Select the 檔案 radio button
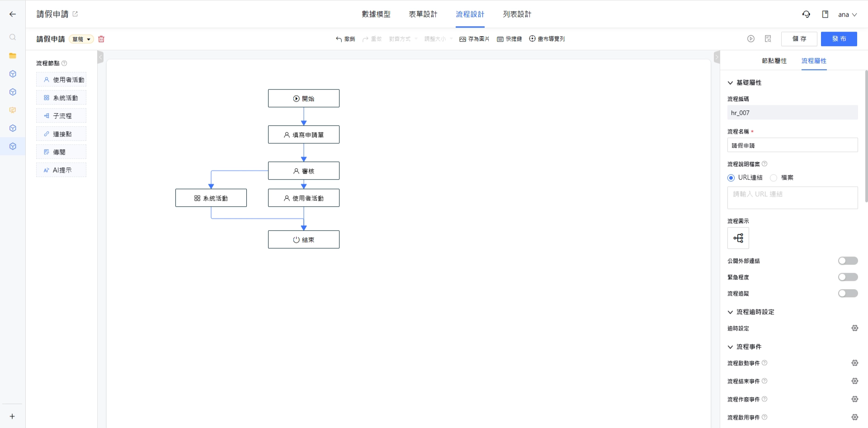This screenshot has height=428, width=868. click(774, 178)
